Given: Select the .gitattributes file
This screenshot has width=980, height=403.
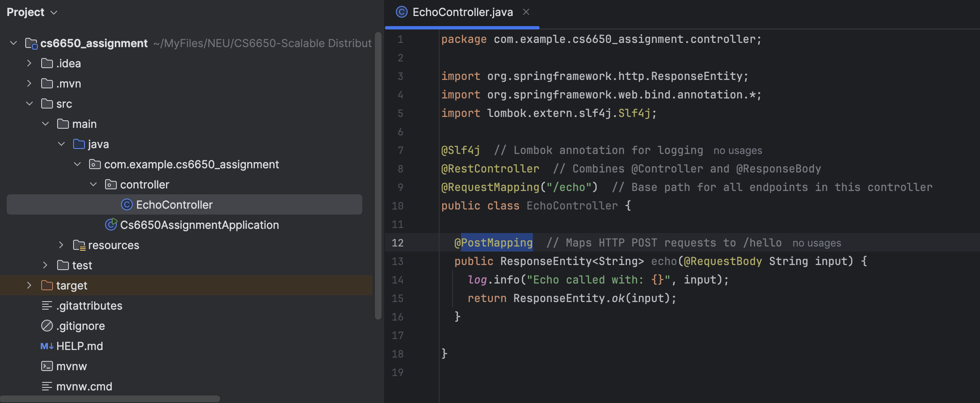Looking at the screenshot, I should 89,306.
